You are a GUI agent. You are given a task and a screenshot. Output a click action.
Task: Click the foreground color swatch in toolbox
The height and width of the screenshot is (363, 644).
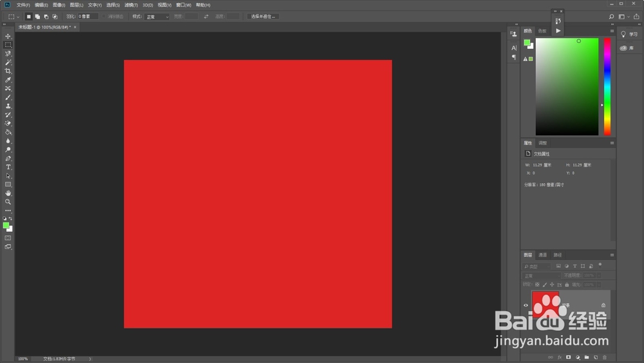point(6,225)
